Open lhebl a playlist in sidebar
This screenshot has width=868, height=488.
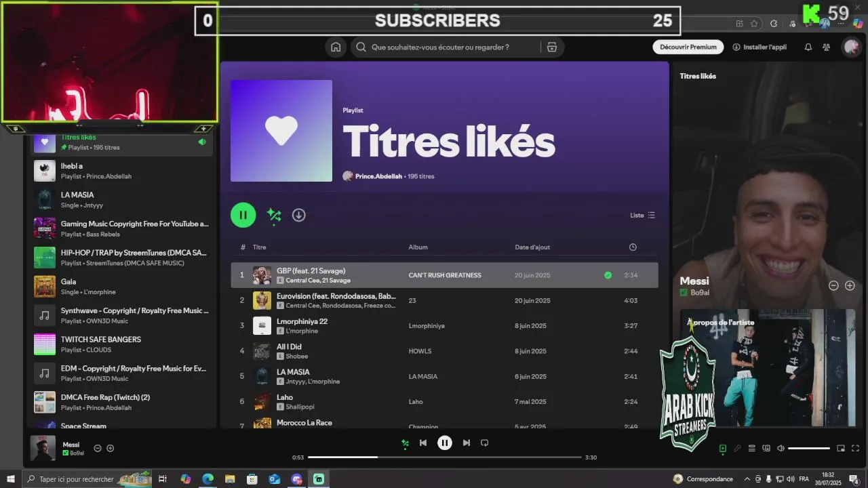coord(122,171)
